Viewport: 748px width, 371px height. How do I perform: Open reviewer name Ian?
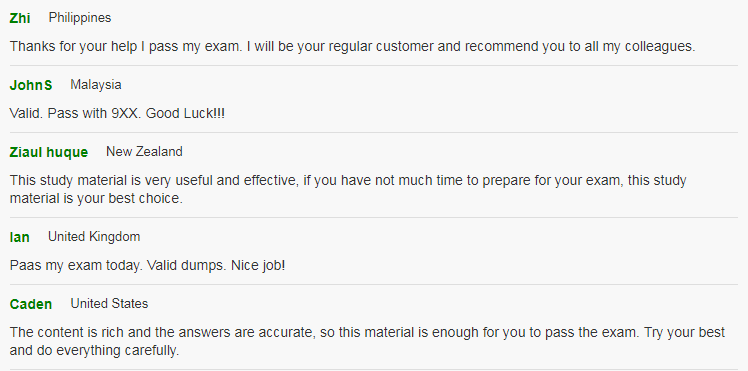[x=20, y=237]
